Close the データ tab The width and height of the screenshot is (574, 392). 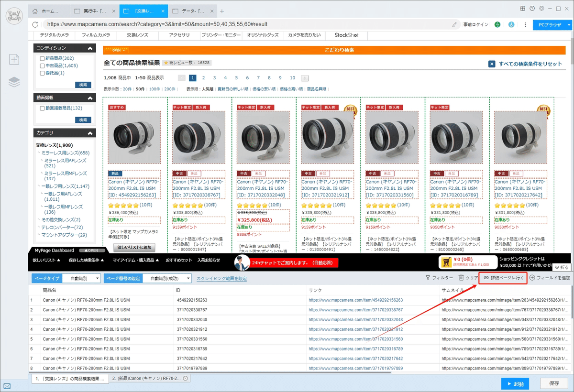pyautogui.click(x=211, y=11)
